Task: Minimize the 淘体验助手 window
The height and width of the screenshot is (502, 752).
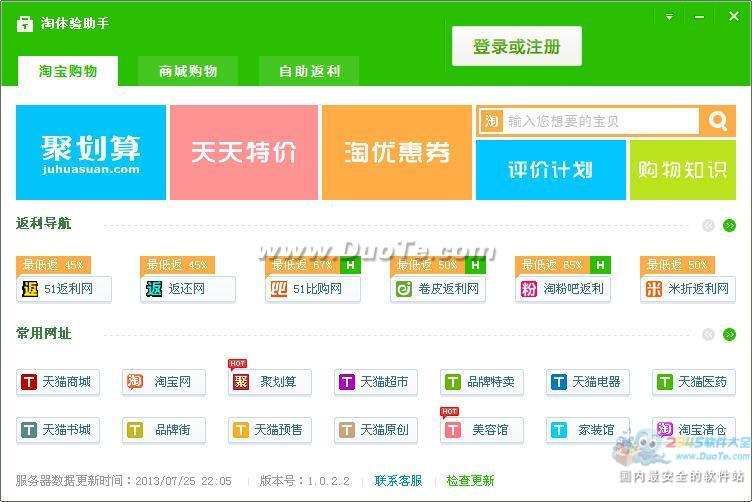Action: (x=700, y=17)
